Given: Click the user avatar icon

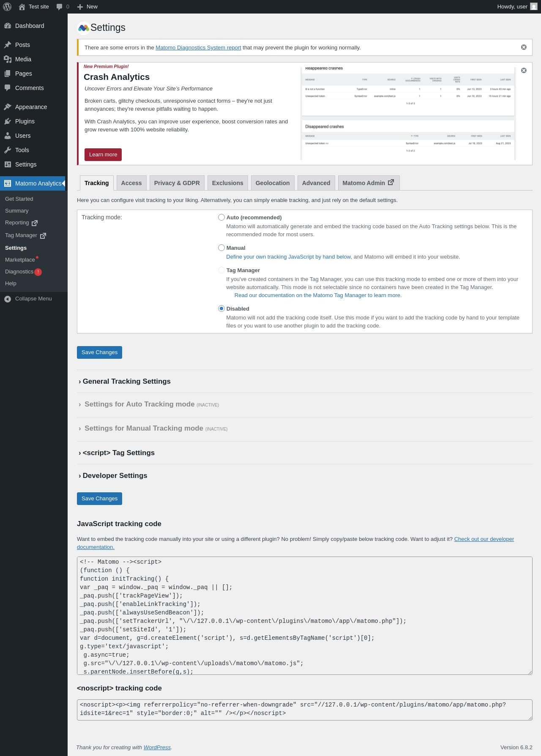Looking at the screenshot, I should coord(534,7).
